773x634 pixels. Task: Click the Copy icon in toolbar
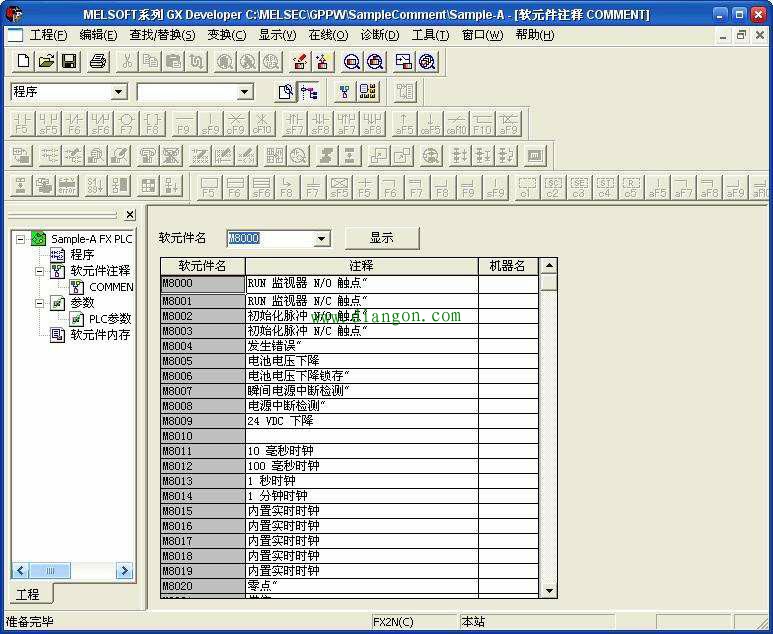coord(150,62)
